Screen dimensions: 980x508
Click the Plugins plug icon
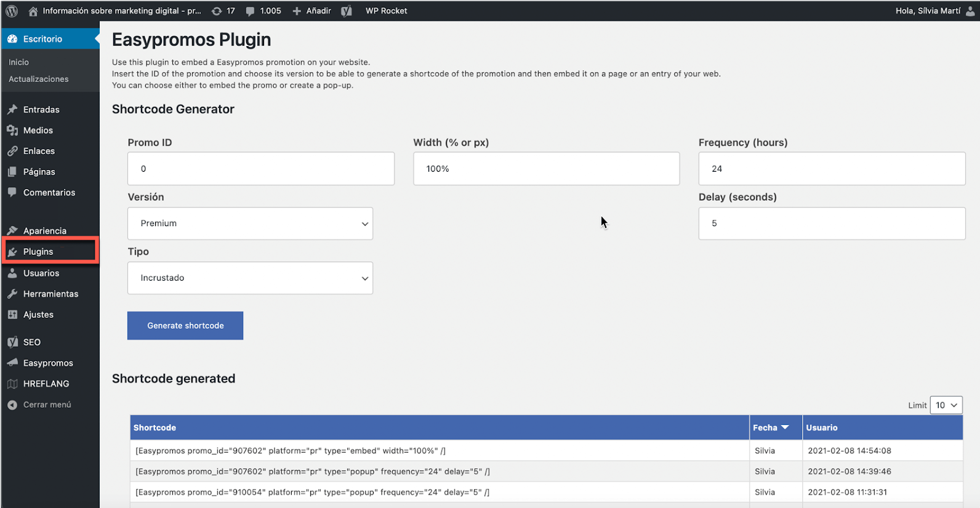[x=12, y=252]
